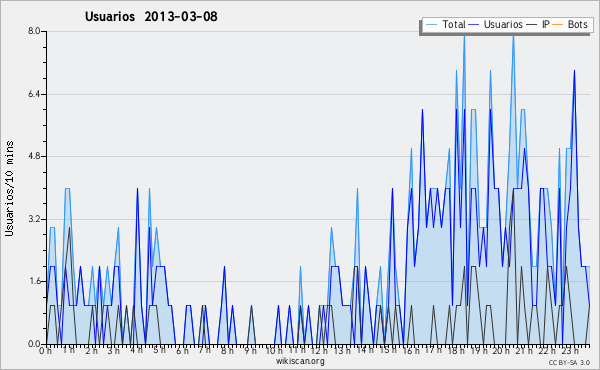The image size is (600, 370).
Task: Click the x-axis label '5 h'
Action: point(159,350)
